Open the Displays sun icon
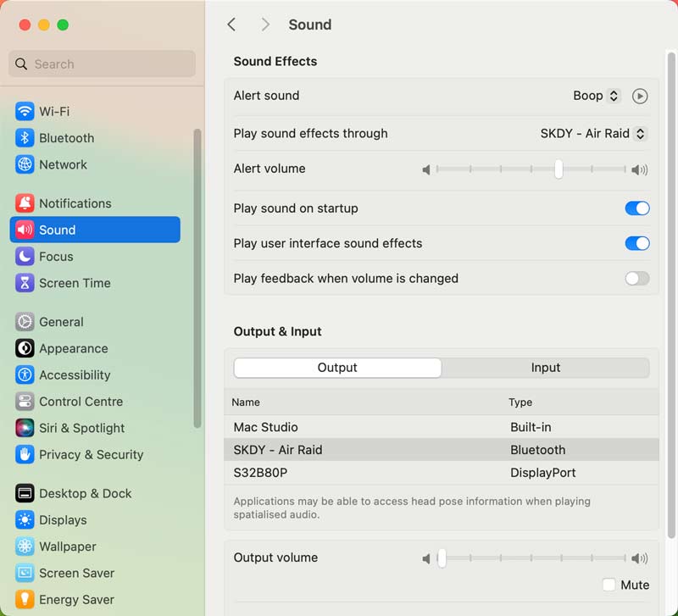Viewport: 678px width, 616px height. coord(25,519)
